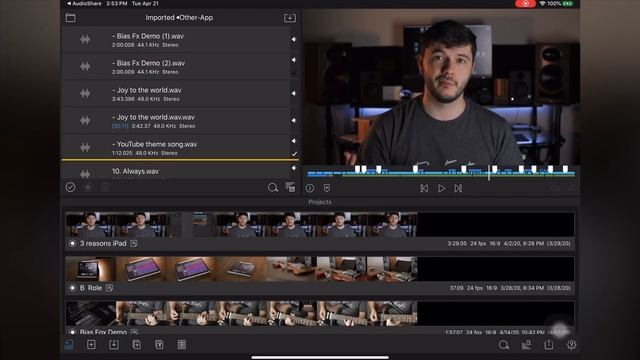
Task: Click the 3 reasons iPad project name
Action: (103, 243)
